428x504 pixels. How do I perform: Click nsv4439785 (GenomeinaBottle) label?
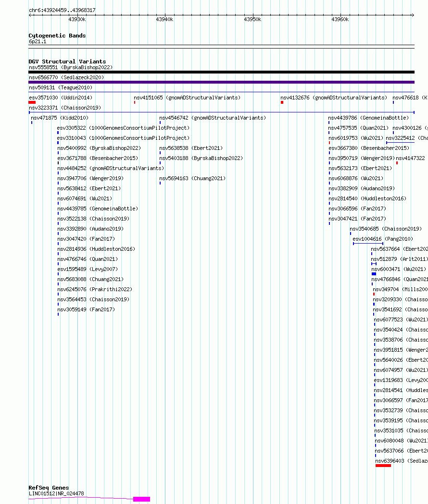tap(98, 209)
